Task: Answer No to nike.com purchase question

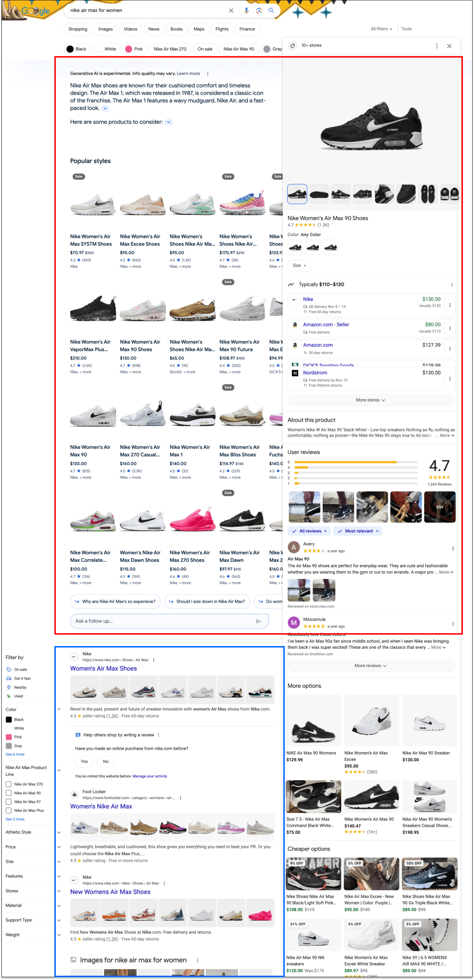Action: click(x=106, y=761)
